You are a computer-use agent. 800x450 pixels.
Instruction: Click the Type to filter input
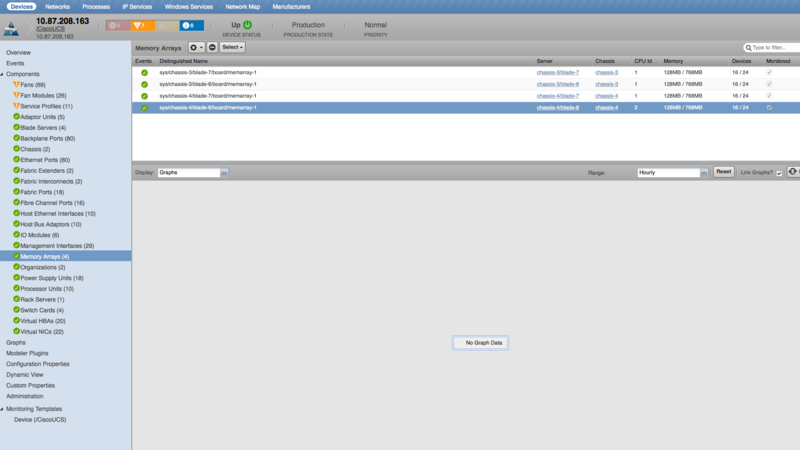[x=774, y=47]
